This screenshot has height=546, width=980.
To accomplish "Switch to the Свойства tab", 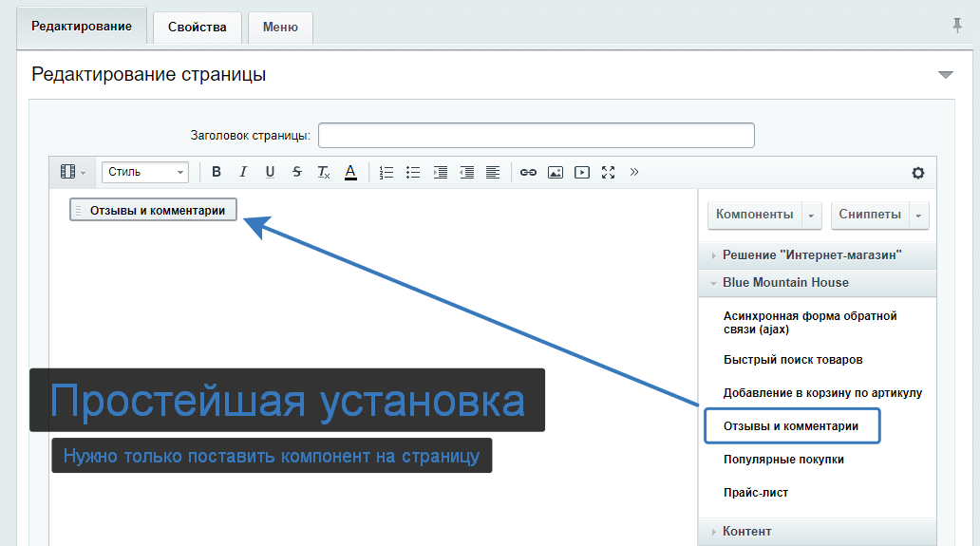I will pos(198,28).
